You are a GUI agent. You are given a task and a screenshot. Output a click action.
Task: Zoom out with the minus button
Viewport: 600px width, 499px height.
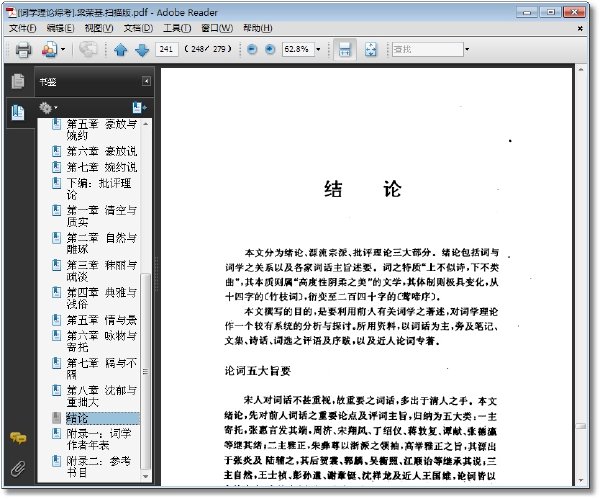(x=252, y=49)
